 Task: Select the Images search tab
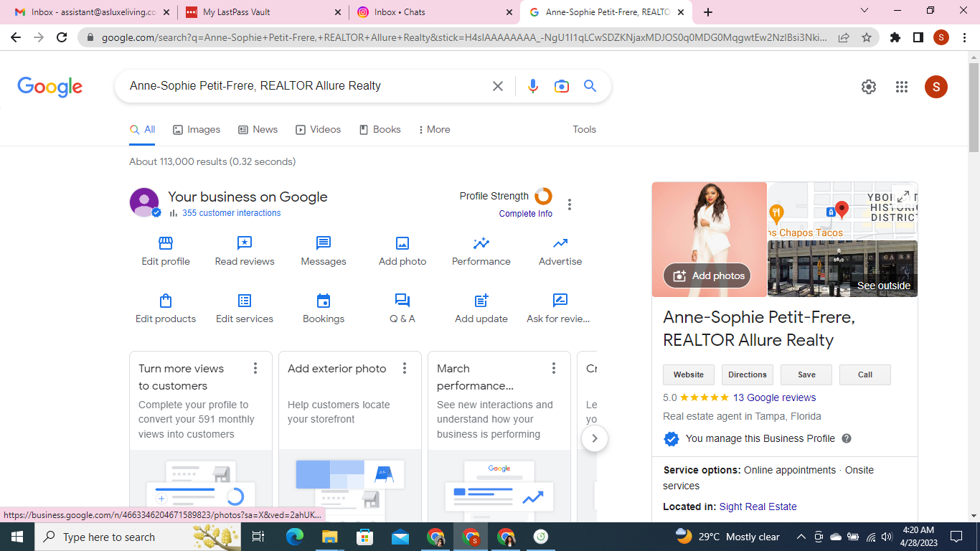197,129
